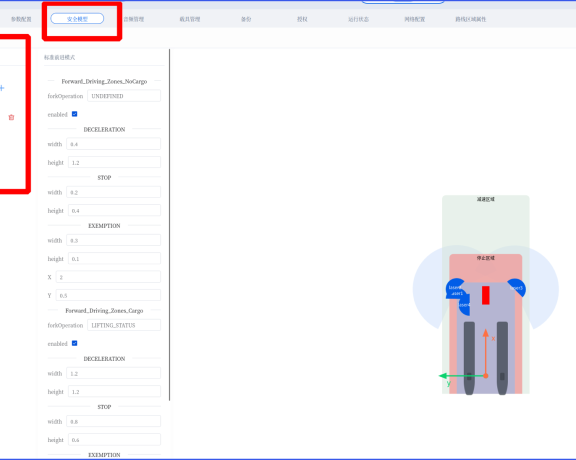This screenshot has width=576, height=460.
Task: Select the laser3 sensor marker on the vehicle
Action: [x=516, y=288]
